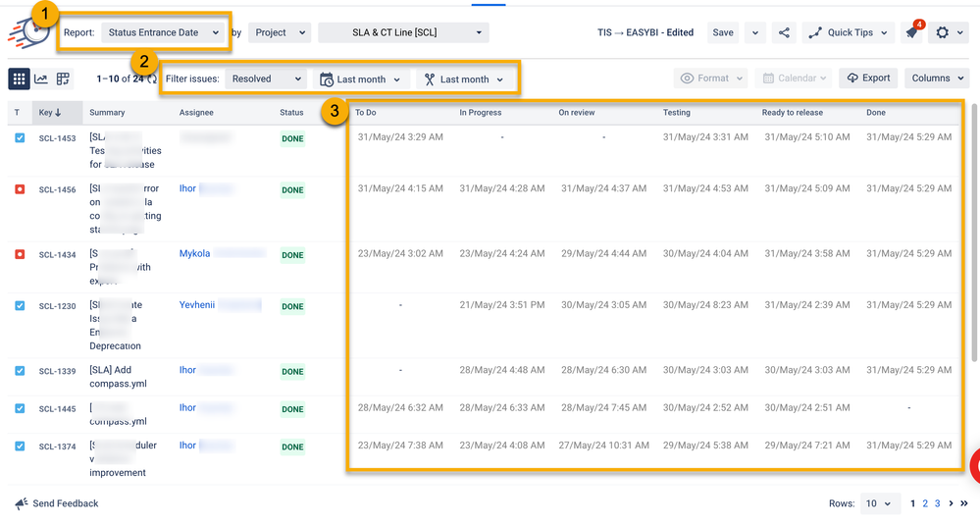Click the Assignee column header
Viewport: 980px width, 525px height.
(x=196, y=113)
